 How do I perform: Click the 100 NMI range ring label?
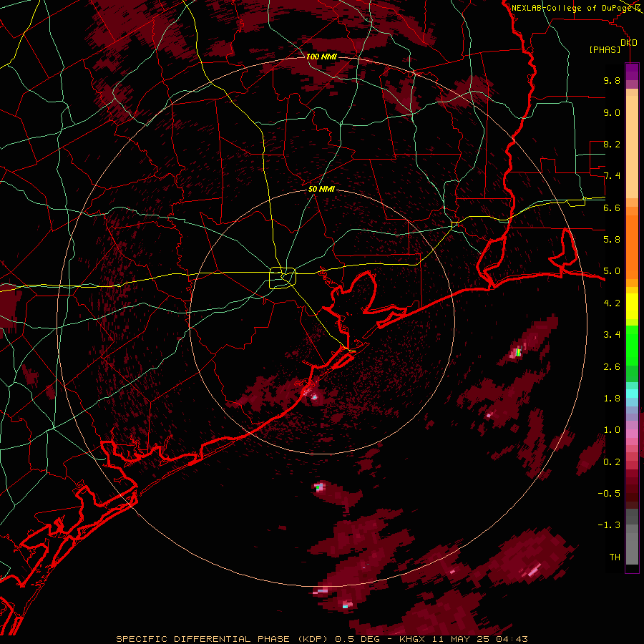(x=321, y=57)
